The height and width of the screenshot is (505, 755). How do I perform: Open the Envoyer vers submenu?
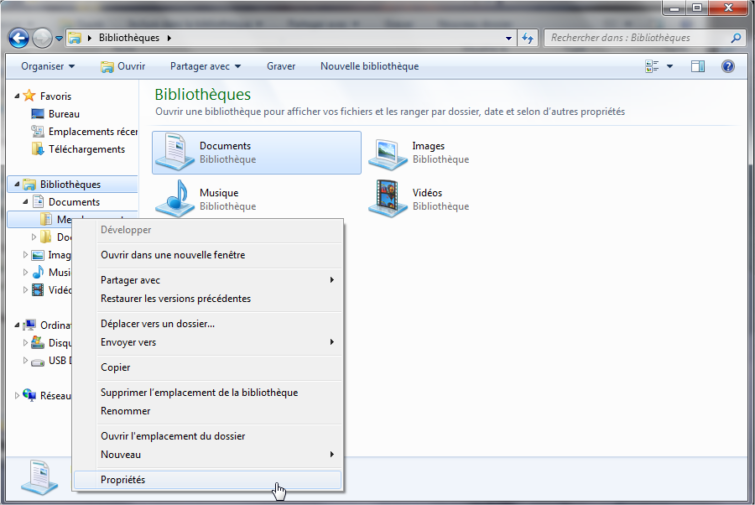click(207, 342)
